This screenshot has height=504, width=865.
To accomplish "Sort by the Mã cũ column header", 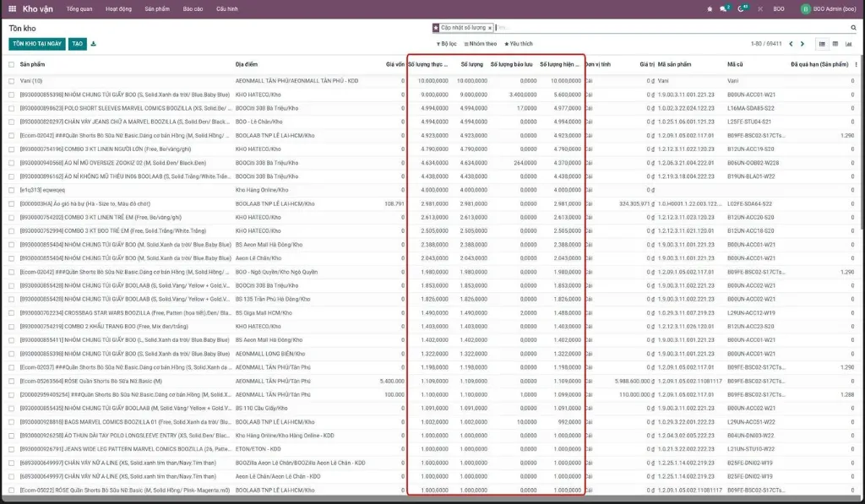I will pos(735,64).
